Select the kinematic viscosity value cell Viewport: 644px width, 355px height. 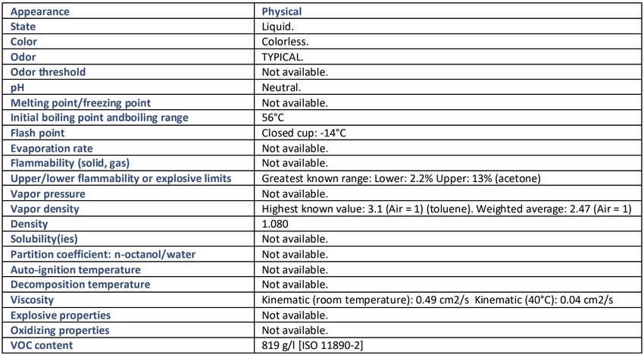(x=437, y=300)
